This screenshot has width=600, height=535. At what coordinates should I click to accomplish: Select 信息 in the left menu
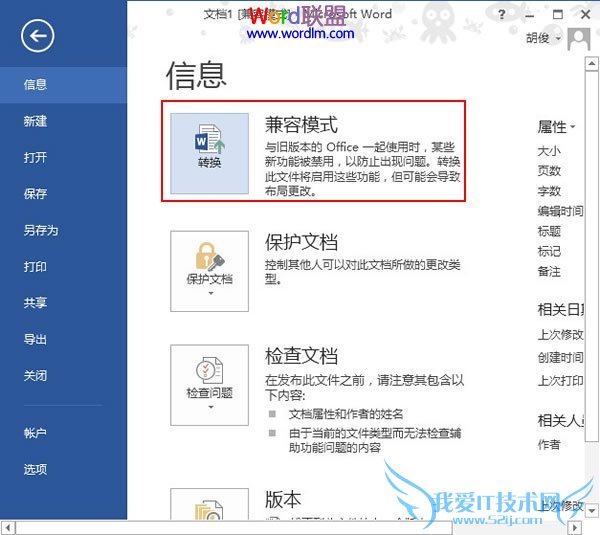tap(64, 85)
